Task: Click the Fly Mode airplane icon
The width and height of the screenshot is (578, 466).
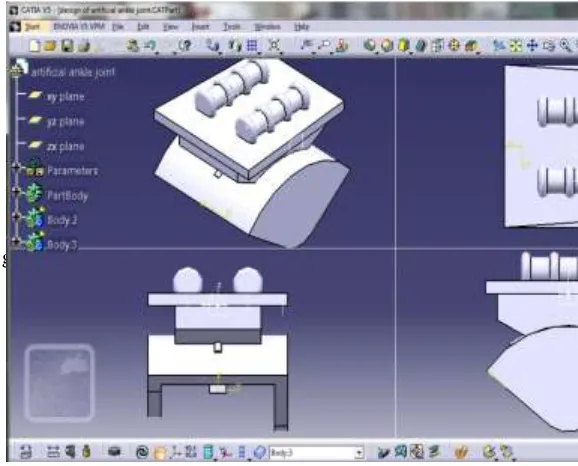Action: point(499,46)
